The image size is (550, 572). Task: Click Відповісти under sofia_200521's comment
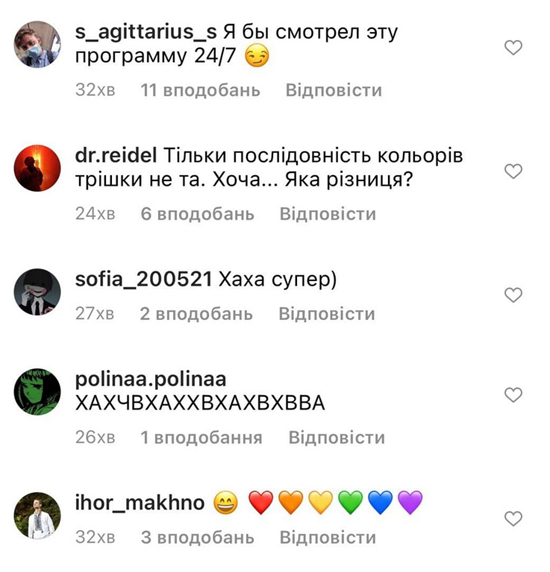pyautogui.click(x=327, y=314)
